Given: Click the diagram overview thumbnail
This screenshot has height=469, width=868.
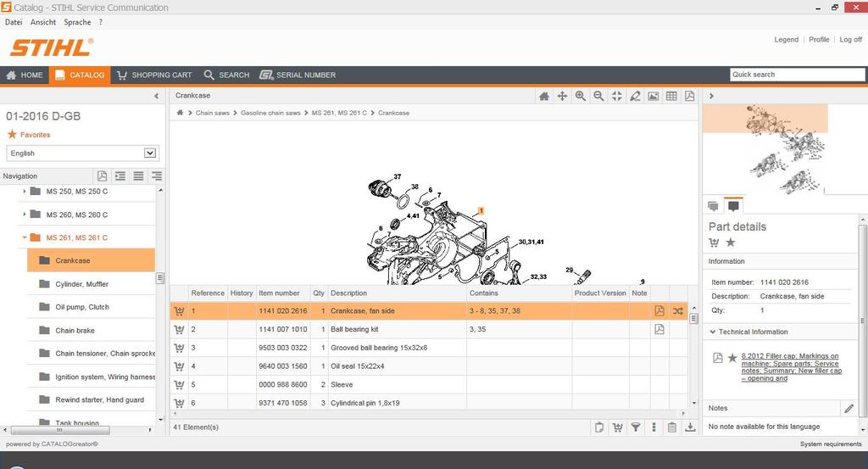Looking at the screenshot, I should tap(786, 149).
